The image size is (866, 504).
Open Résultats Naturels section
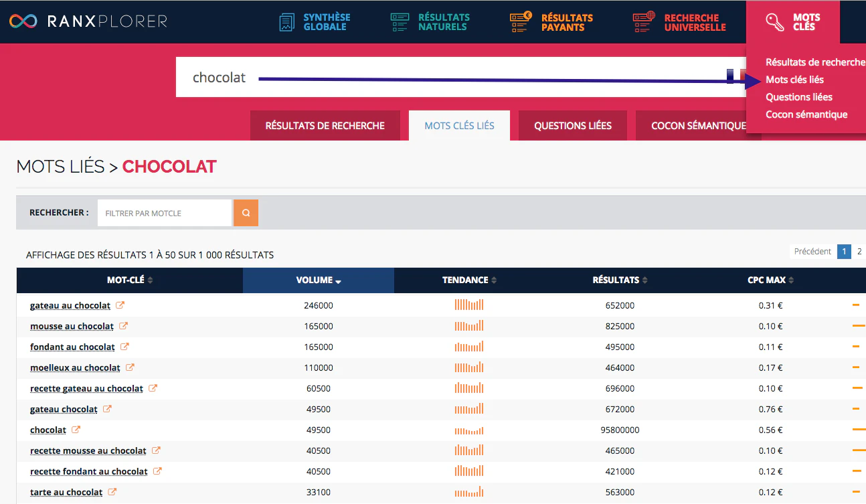coord(430,22)
